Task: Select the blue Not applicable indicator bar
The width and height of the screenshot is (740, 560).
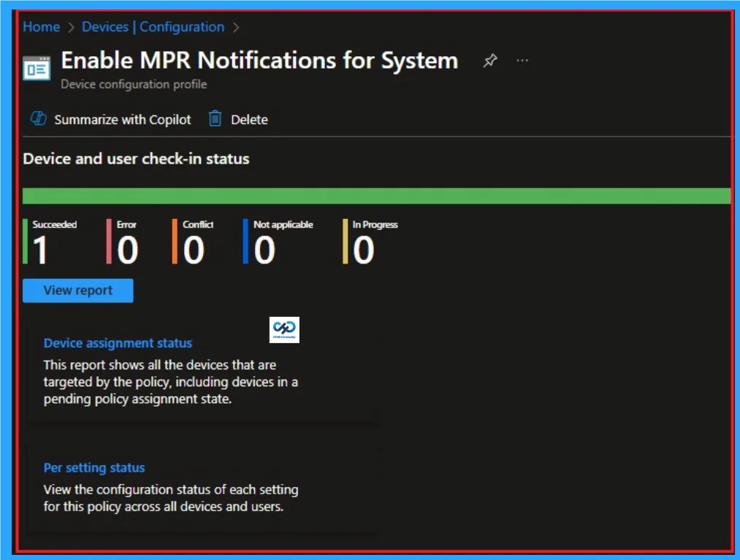Action: (245, 241)
